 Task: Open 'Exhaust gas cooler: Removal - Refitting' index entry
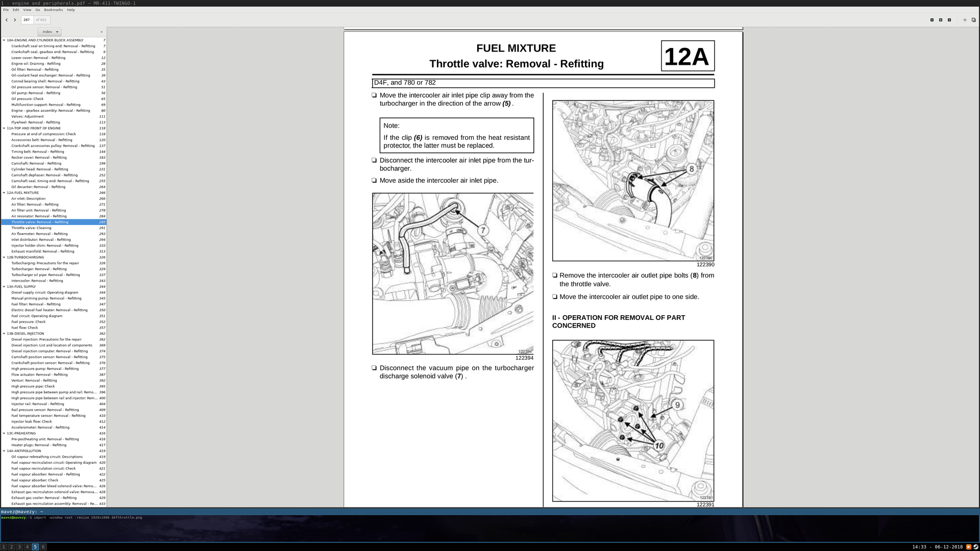pyautogui.click(x=54, y=498)
